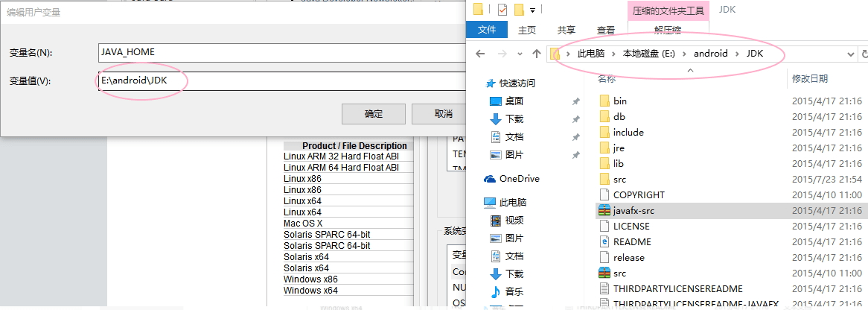Viewport: 868px width, 310px height.
Task: Open the 文件 menu tab
Action: 487,30
